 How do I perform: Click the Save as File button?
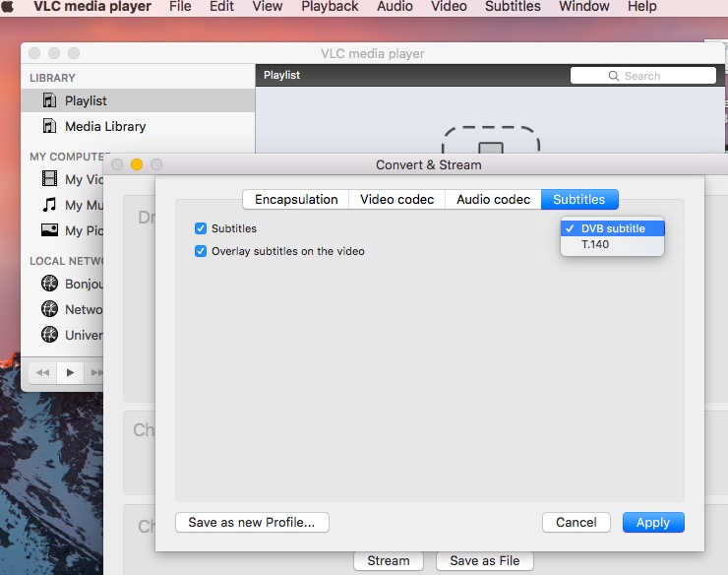[x=485, y=561]
